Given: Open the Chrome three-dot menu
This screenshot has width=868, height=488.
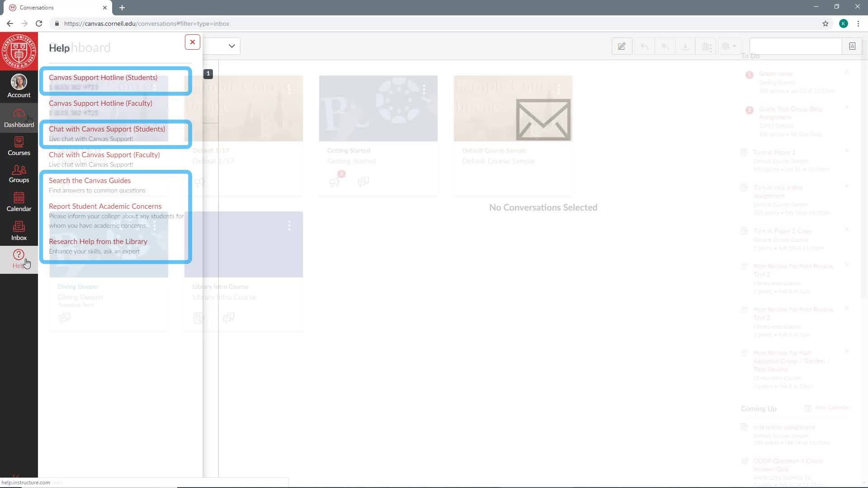Looking at the screenshot, I should click(859, 23).
